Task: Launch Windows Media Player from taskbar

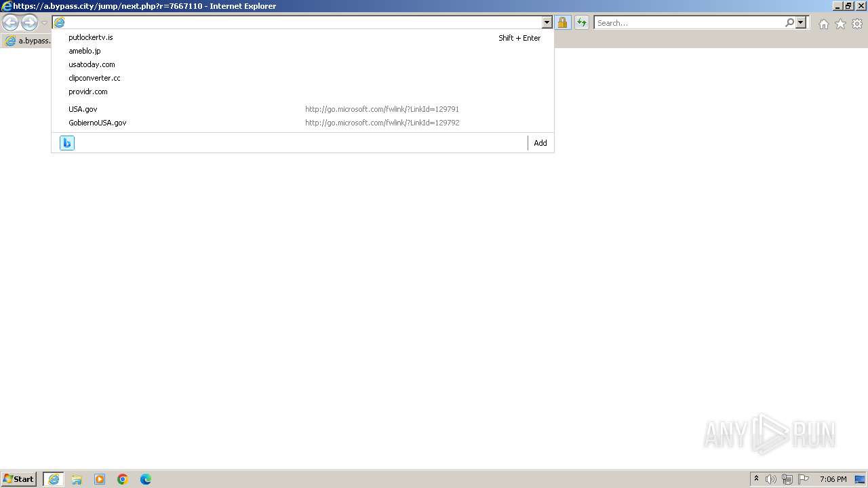Action: coord(100,479)
